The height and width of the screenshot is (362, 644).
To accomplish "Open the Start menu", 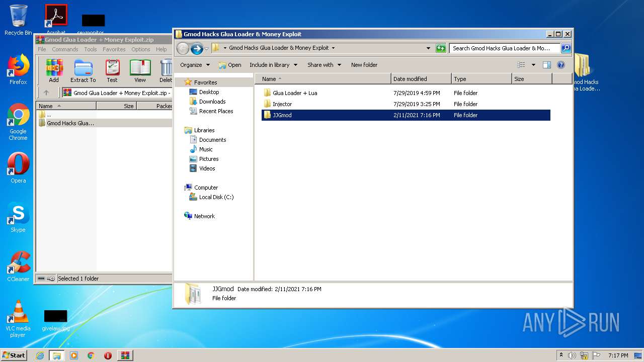I will pos(14,355).
